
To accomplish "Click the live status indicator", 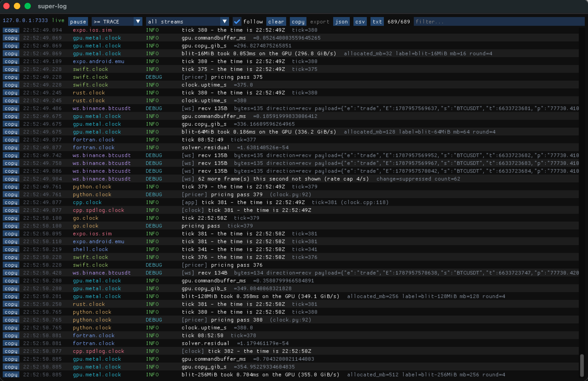I will pos(58,21).
